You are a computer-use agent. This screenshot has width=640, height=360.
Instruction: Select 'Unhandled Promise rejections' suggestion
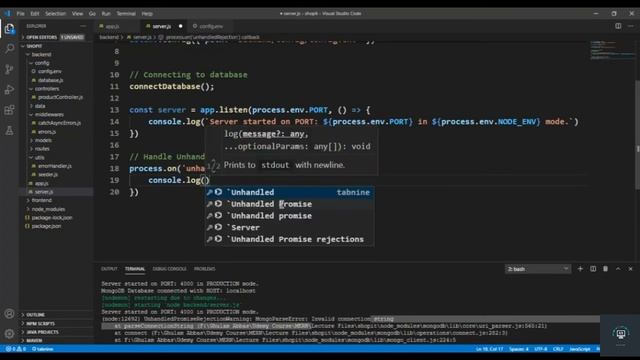[x=289, y=239]
